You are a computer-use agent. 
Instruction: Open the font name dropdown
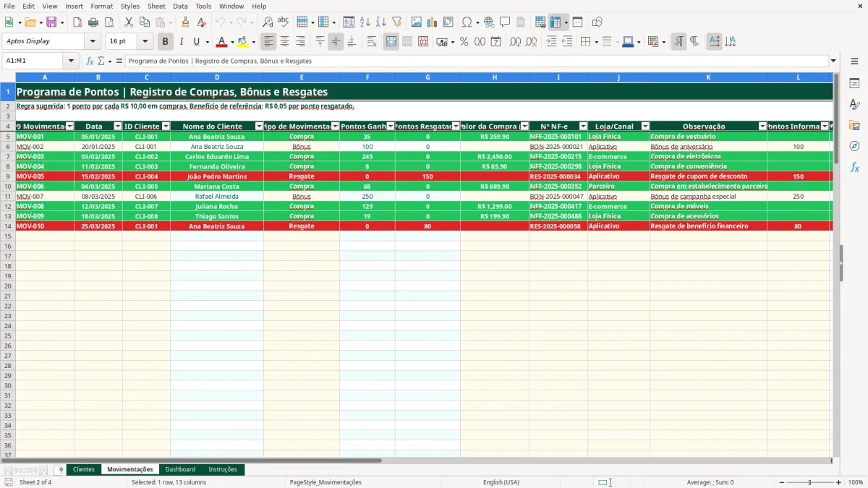93,42
